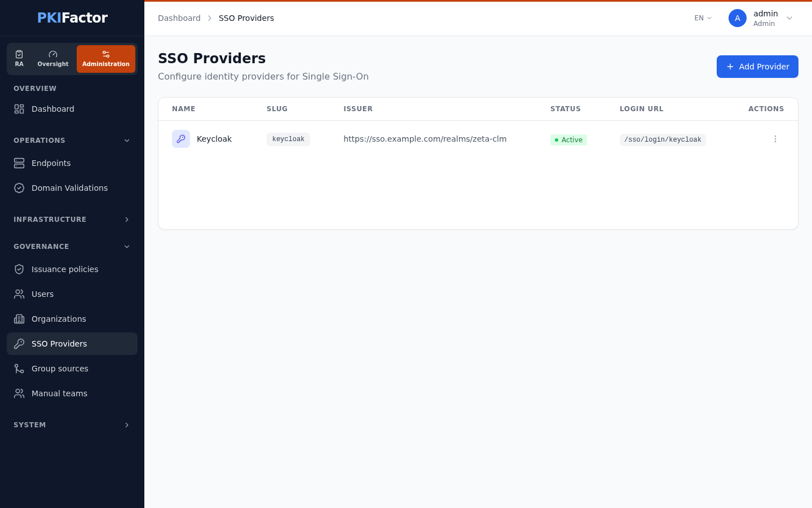Viewport: 812px width, 508px height.
Task: Click the admin avatar circle
Action: pyautogui.click(x=738, y=18)
